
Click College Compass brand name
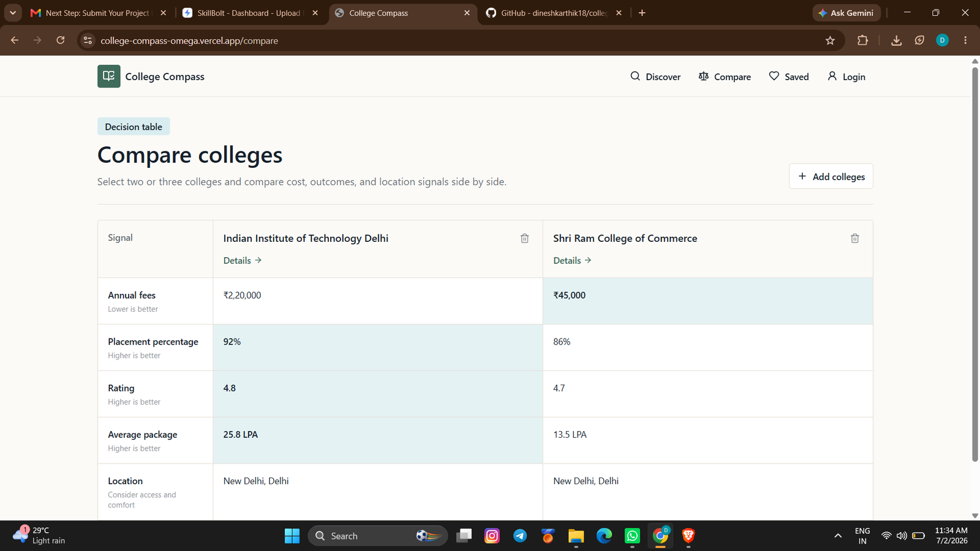(165, 77)
